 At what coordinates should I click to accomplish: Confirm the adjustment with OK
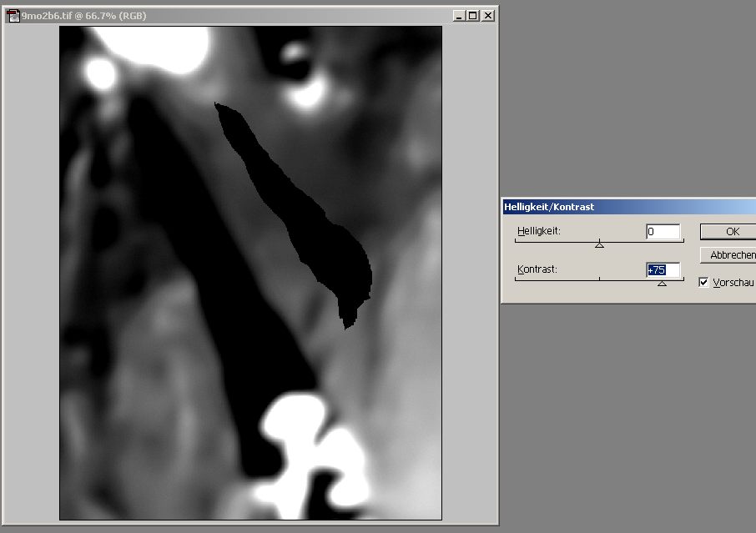click(x=731, y=231)
